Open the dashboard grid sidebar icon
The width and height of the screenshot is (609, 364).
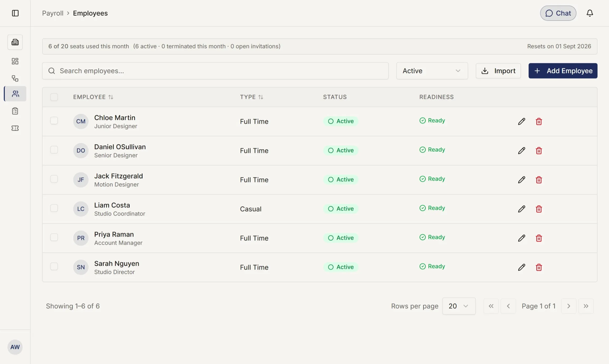click(15, 61)
